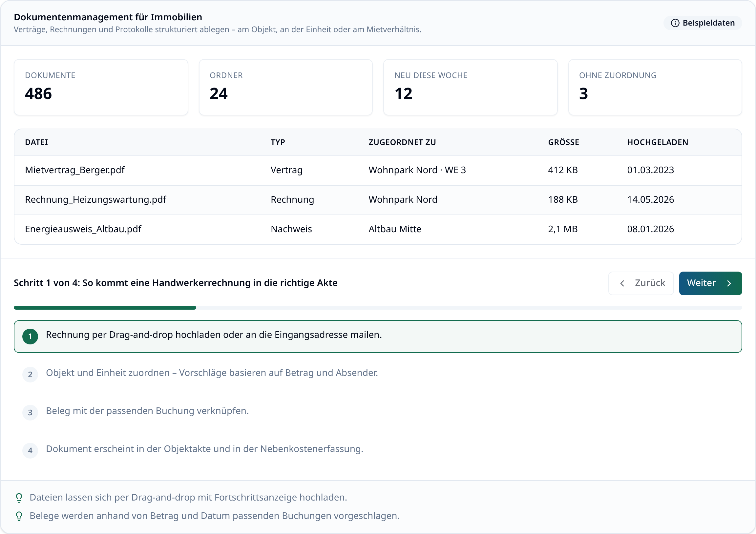Go to next step with Weiter button

(711, 283)
